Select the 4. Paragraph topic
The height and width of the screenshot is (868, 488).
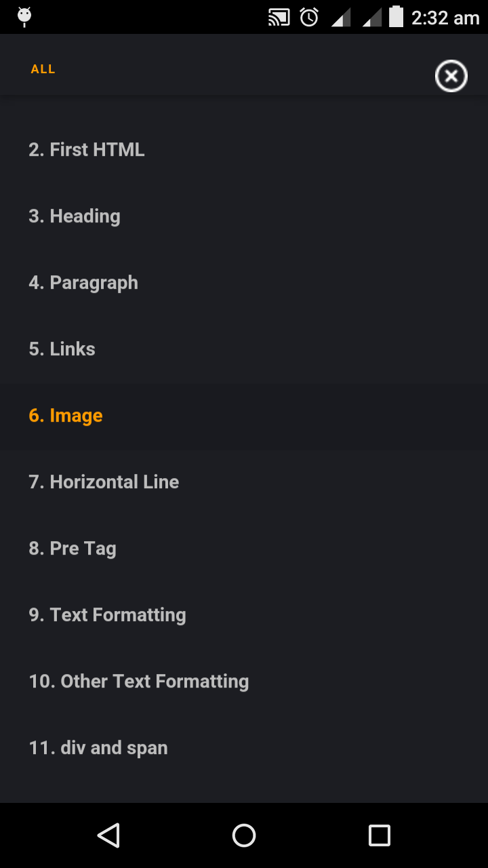[x=83, y=282]
